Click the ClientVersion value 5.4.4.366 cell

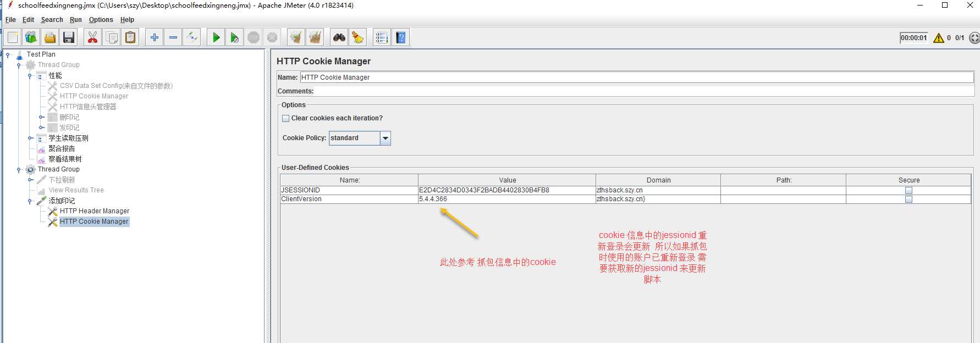coord(507,199)
